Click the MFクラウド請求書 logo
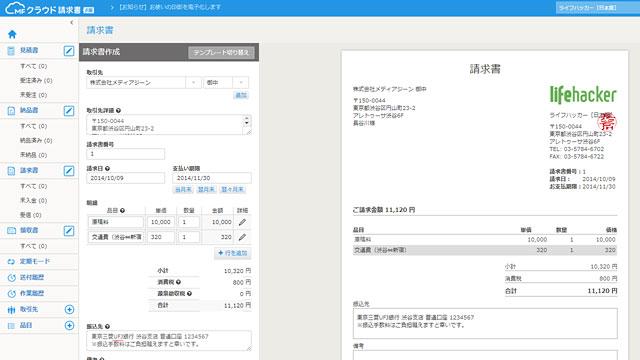Image resolution: width=640 pixels, height=360 pixels. [49, 8]
